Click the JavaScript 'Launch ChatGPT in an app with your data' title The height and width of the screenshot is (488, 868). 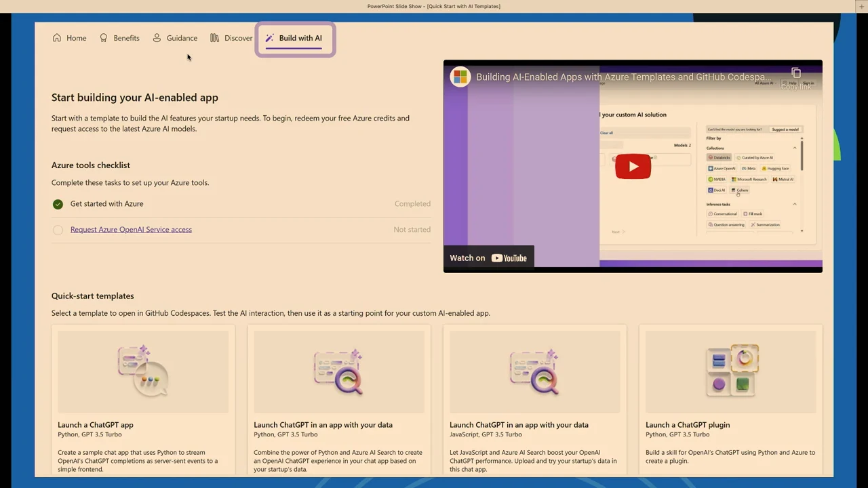point(519,425)
